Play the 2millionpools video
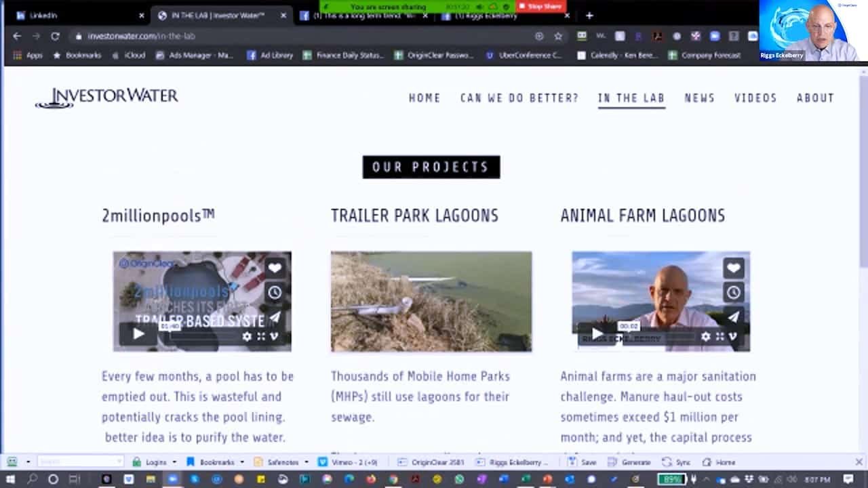The height and width of the screenshot is (488, 868). coord(138,333)
